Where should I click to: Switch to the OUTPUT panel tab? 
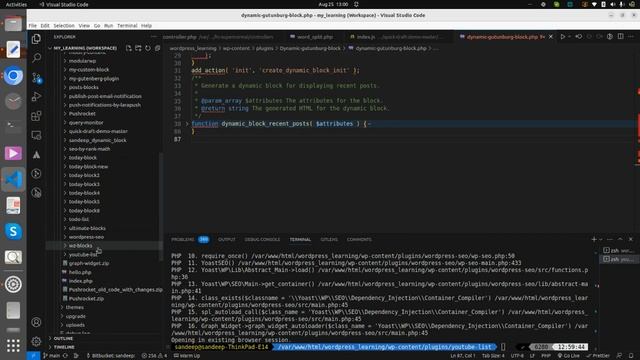tap(227, 240)
